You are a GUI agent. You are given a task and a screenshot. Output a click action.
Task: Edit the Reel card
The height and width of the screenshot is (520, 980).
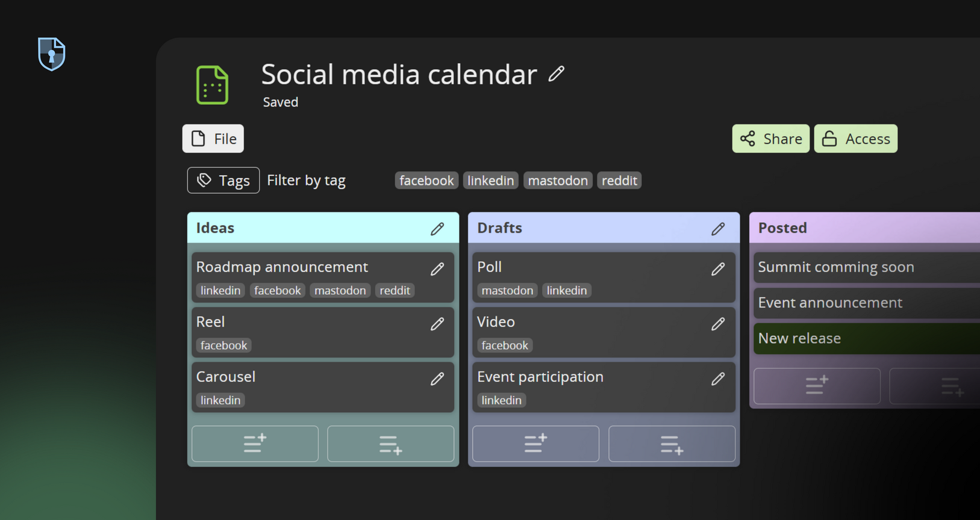437,324
